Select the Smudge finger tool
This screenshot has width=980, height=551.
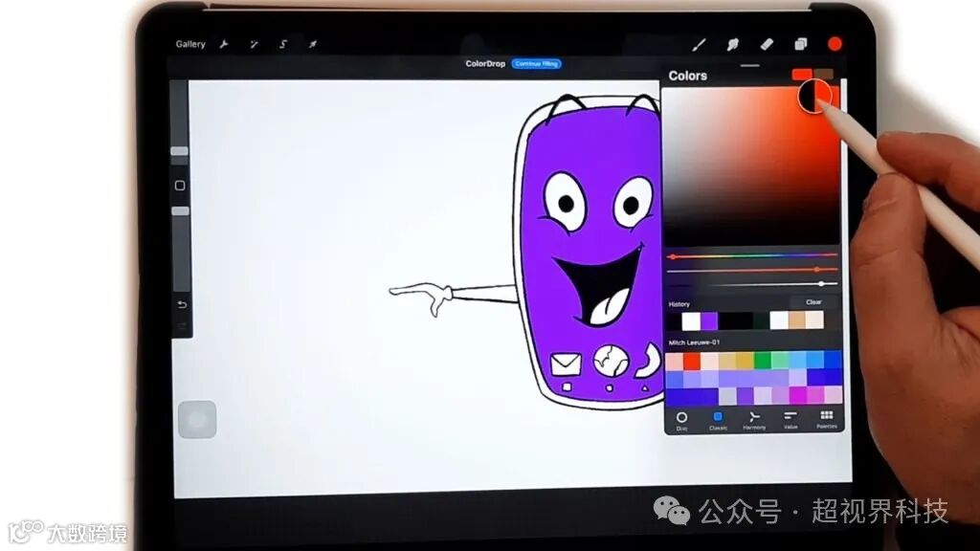click(732, 44)
